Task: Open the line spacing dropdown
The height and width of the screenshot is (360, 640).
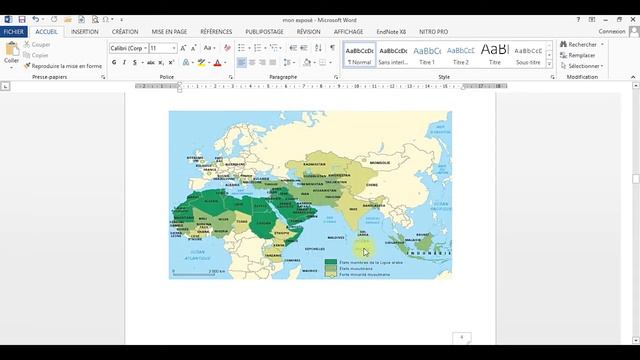Action: (x=289, y=62)
